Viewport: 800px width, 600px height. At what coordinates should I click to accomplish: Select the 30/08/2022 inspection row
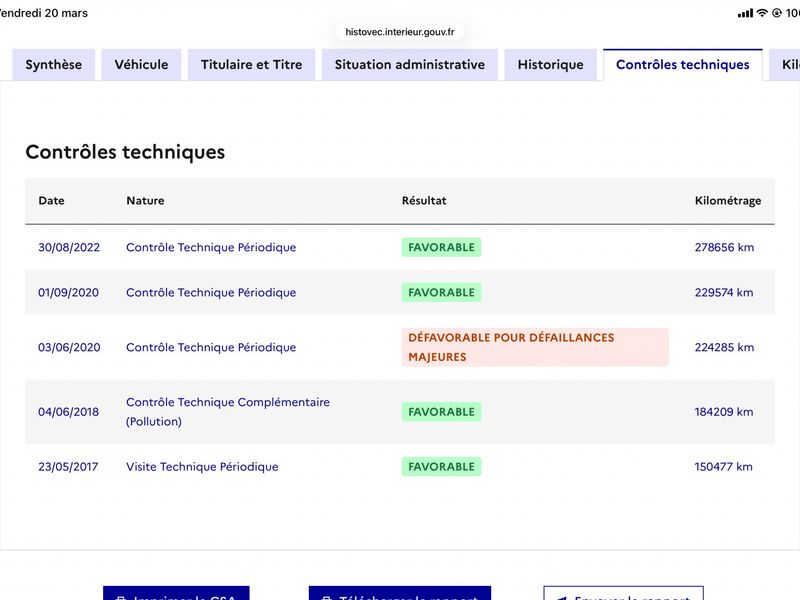[400, 247]
